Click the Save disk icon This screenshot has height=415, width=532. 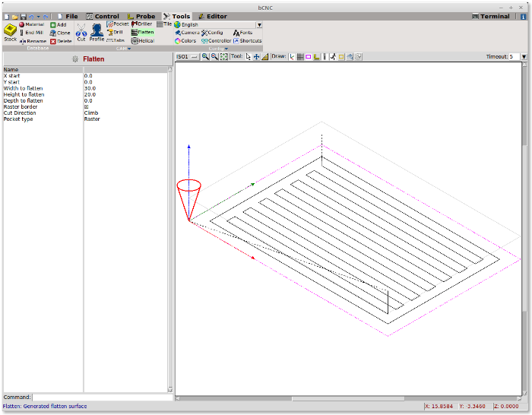tap(23, 17)
